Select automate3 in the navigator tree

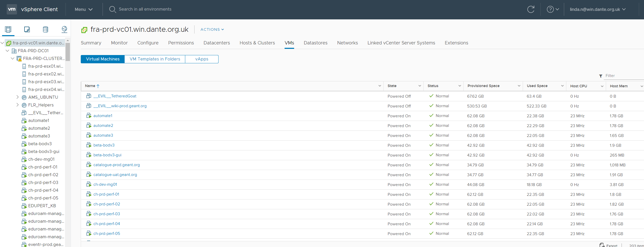click(39, 136)
